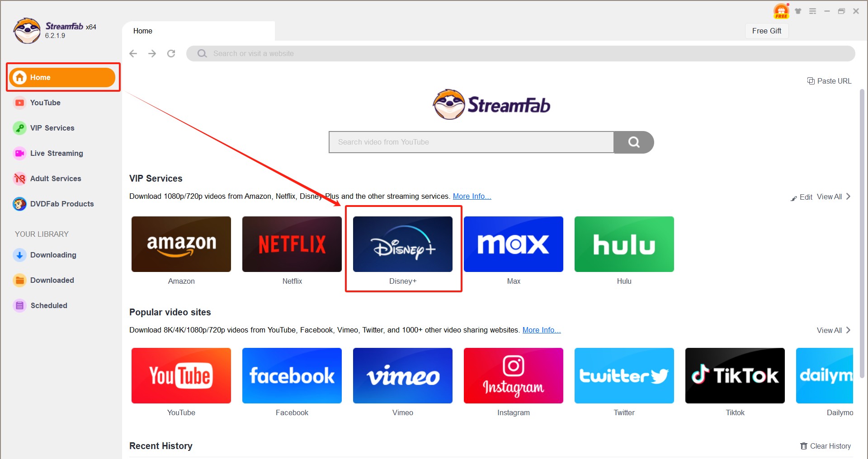The width and height of the screenshot is (868, 459).
Task: Show the Downloaded library list
Action: click(43, 280)
